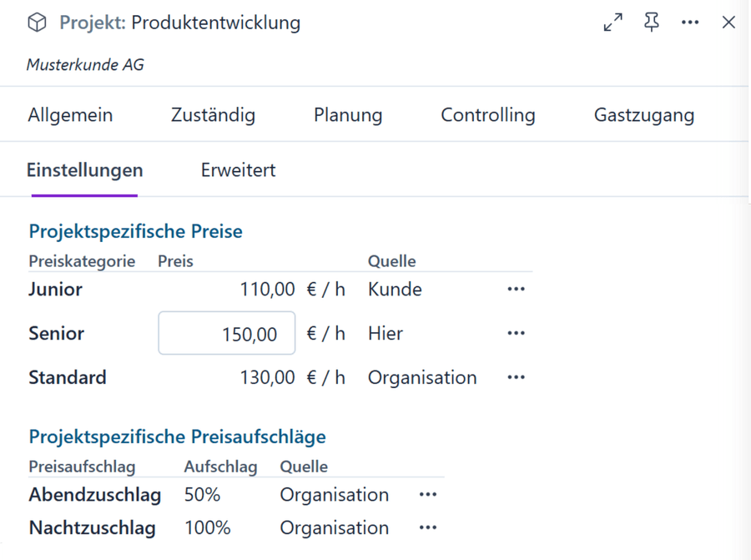Click Quelle header in the prices table

click(392, 261)
